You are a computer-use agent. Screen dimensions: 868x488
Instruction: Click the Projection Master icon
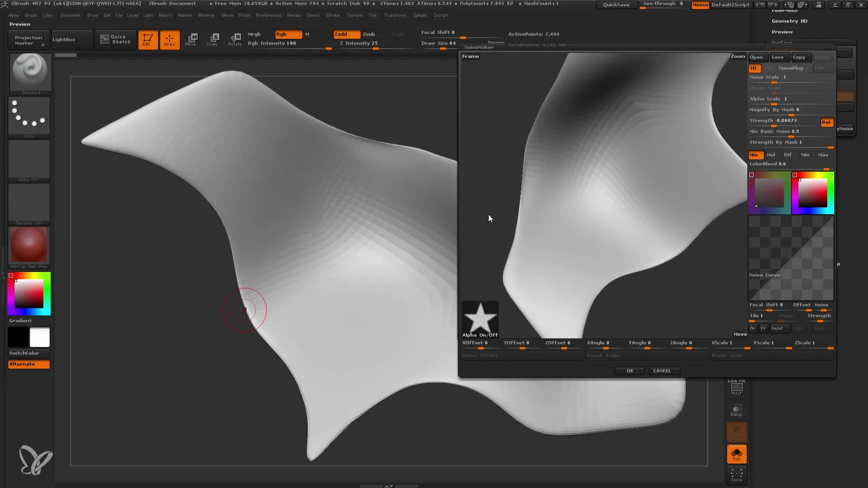(x=28, y=39)
